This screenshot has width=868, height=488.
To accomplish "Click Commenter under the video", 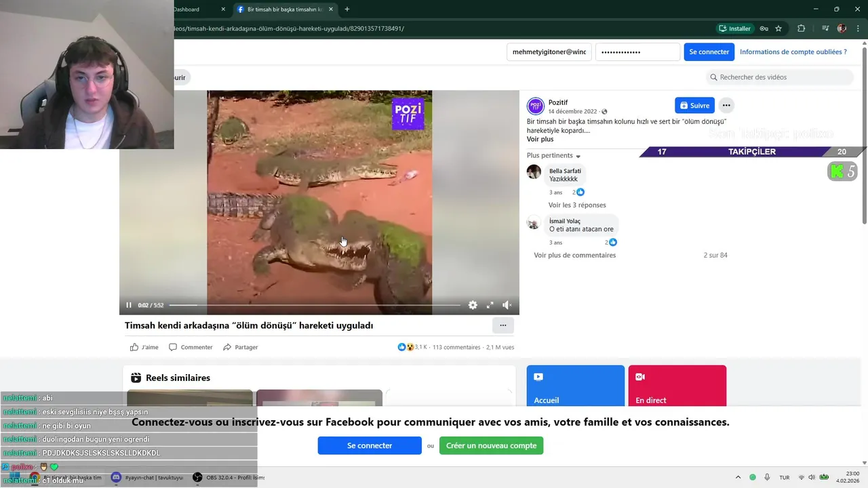I will click(x=191, y=347).
